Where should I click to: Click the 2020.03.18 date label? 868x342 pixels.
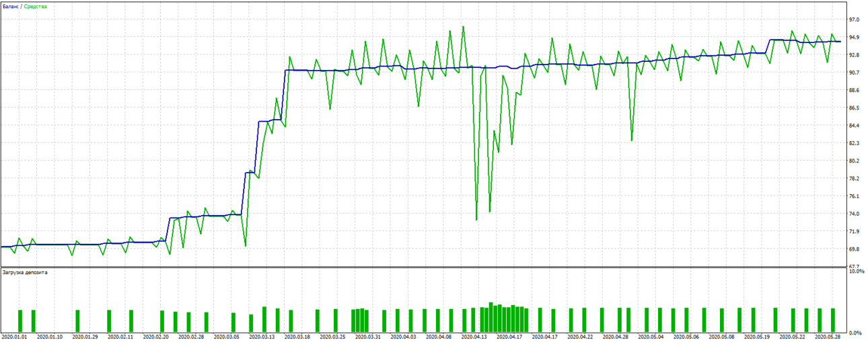299,337
